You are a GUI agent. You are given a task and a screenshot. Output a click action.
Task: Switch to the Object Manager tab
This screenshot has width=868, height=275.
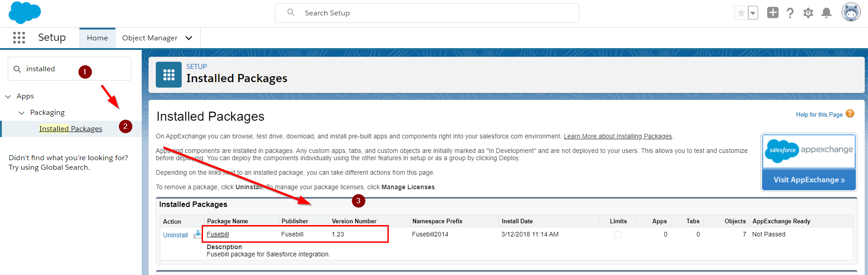[x=150, y=38]
